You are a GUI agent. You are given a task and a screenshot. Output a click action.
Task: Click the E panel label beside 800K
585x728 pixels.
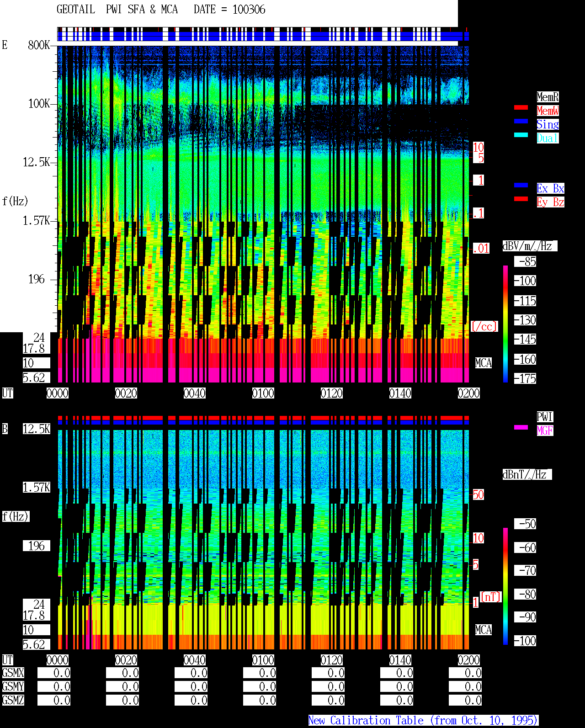[x=5, y=45]
